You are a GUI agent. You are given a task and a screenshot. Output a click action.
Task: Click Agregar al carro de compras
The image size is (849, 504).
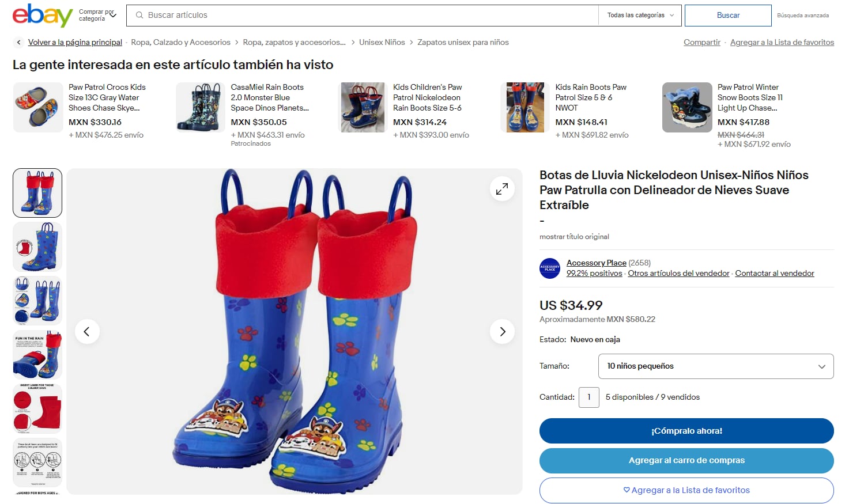[x=686, y=460]
